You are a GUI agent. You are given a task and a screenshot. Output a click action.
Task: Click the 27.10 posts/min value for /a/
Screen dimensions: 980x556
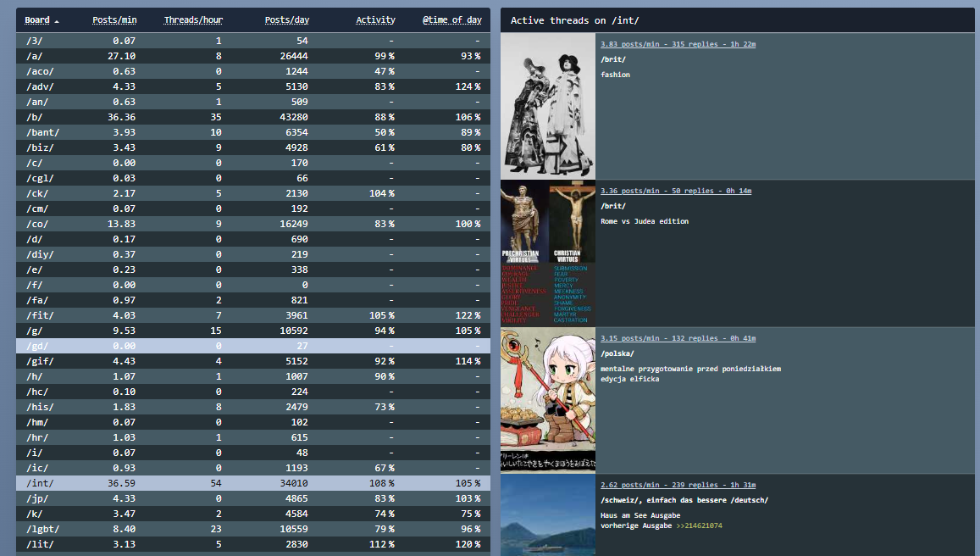coord(121,56)
